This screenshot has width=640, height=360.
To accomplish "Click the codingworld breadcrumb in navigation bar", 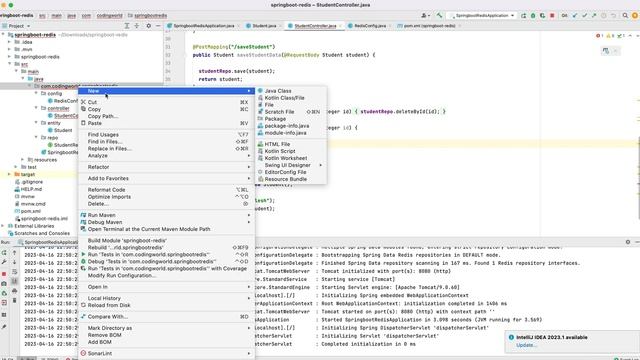I will 109,16.
